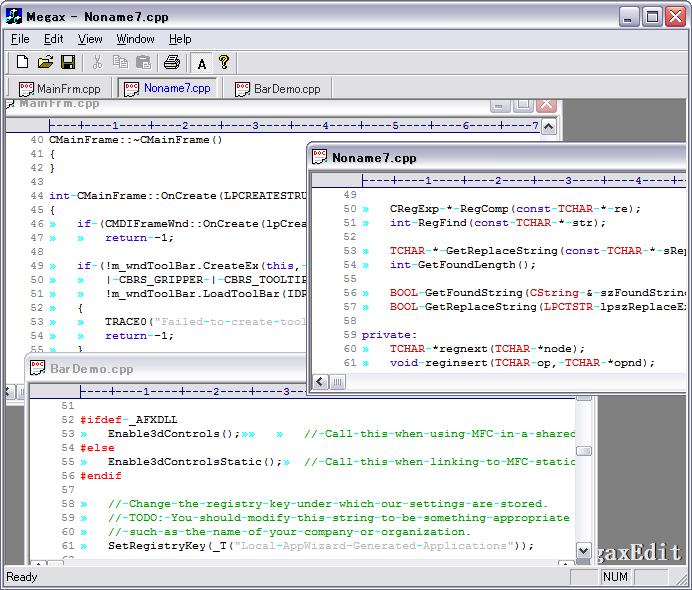Click '#endif' on line 56 in BarDemo.cpp

tap(101, 475)
